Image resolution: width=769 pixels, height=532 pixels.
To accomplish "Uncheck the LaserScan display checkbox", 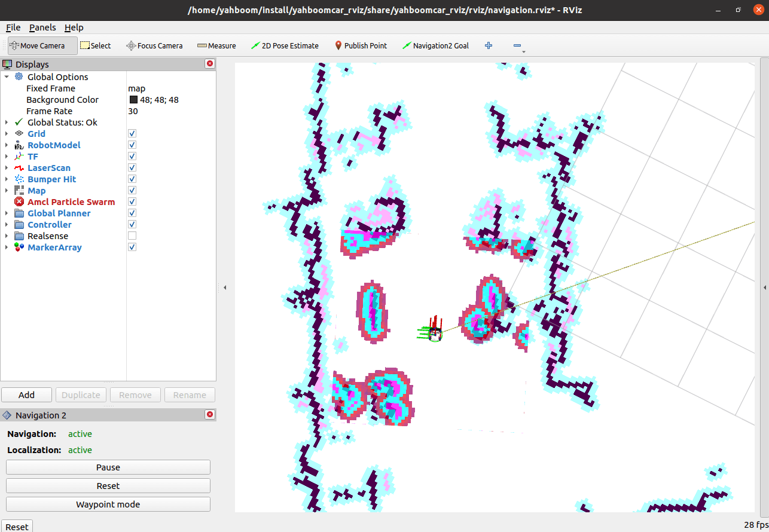I will tap(132, 168).
